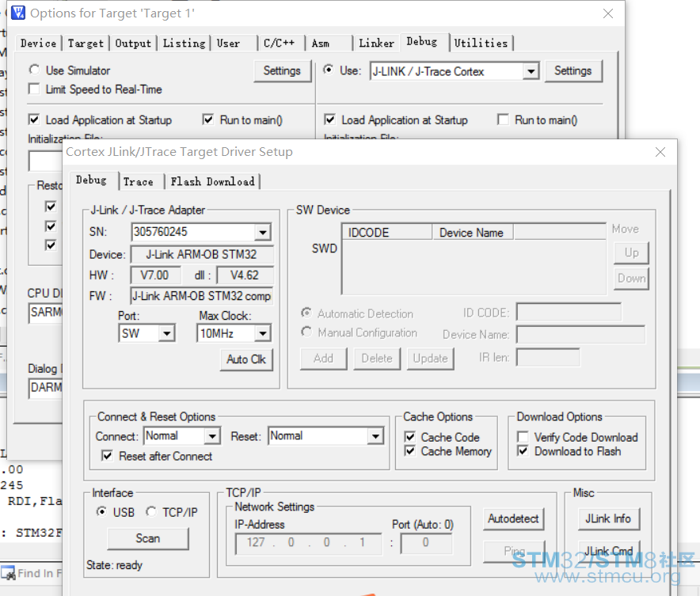Open the Find In Files tab icon
Screen dimensions: 700x596
tap(8, 573)
